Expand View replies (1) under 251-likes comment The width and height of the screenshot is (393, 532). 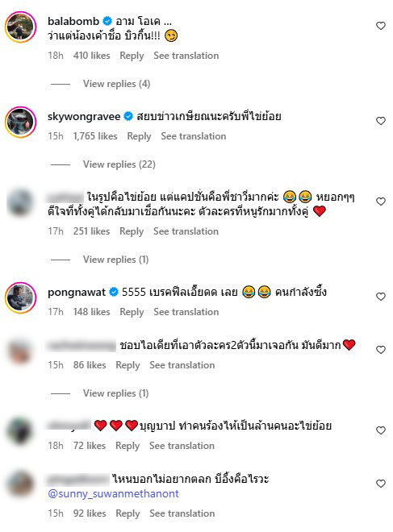[116, 260]
